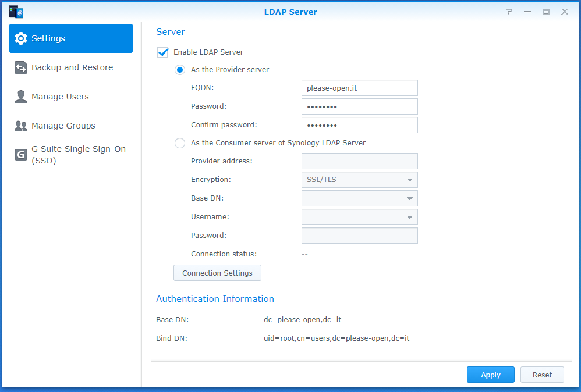Click the Connection Settings button
This screenshot has width=581, height=392.
click(217, 273)
